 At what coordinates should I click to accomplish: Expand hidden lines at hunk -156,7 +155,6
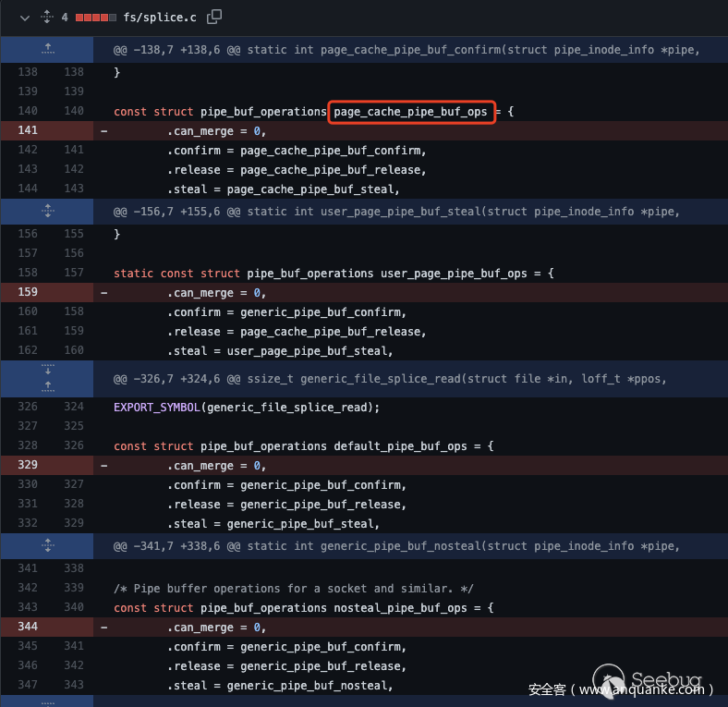pos(47,211)
